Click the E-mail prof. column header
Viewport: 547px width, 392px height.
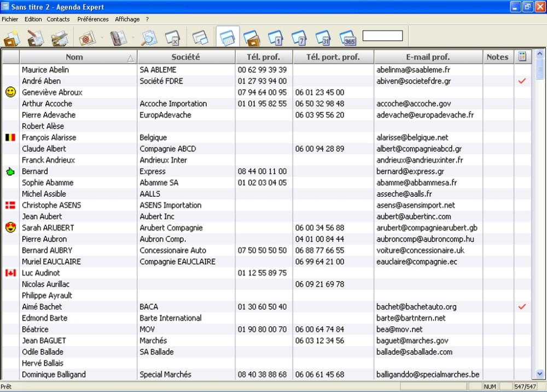(x=428, y=57)
